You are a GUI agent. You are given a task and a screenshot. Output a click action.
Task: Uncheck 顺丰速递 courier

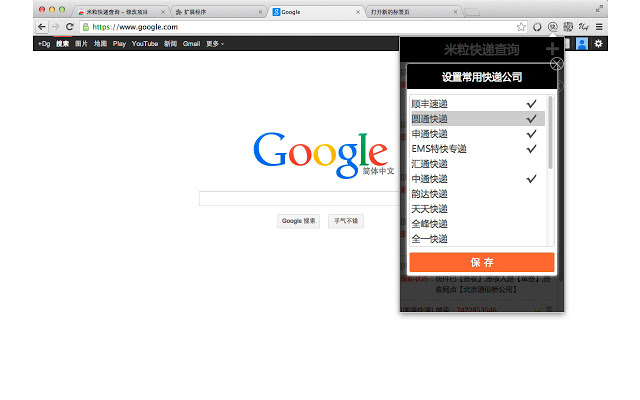[478, 104]
